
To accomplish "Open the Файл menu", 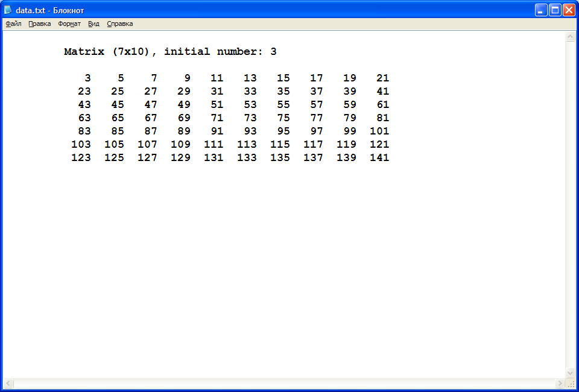I will pos(14,24).
